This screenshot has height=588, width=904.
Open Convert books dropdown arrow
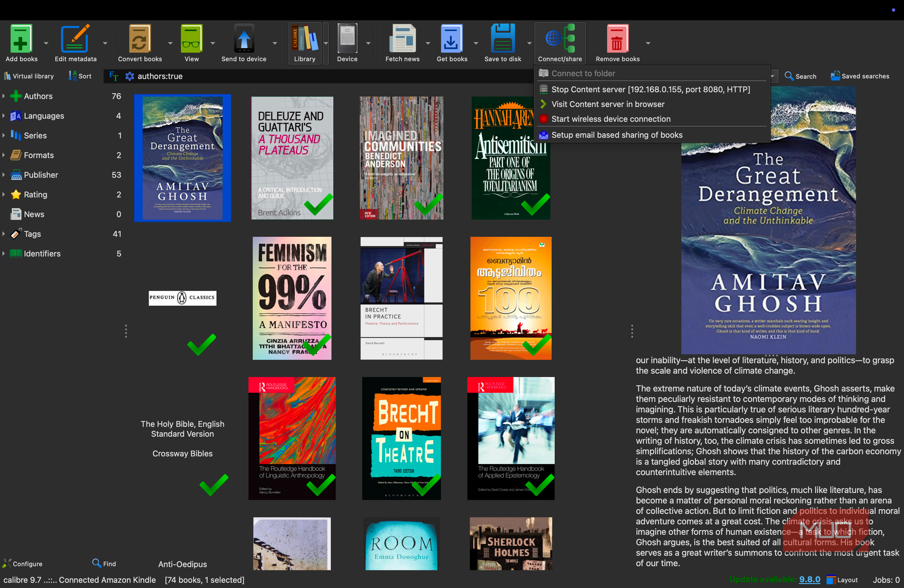pos(170,43)
